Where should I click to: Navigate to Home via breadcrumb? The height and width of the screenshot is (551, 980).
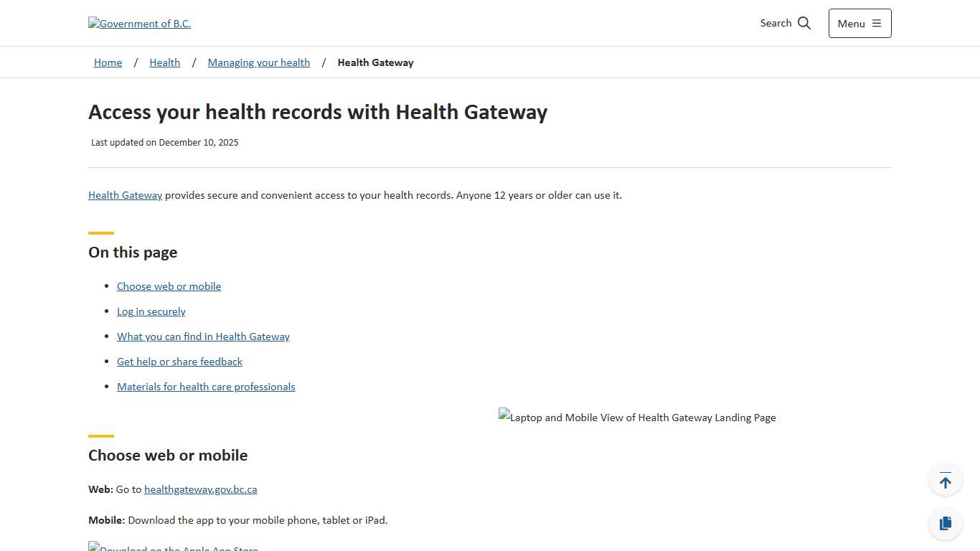108,62
